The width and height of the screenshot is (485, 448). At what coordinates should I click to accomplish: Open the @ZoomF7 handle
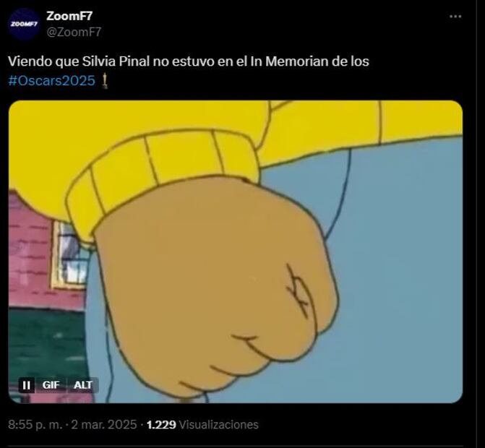74,32
